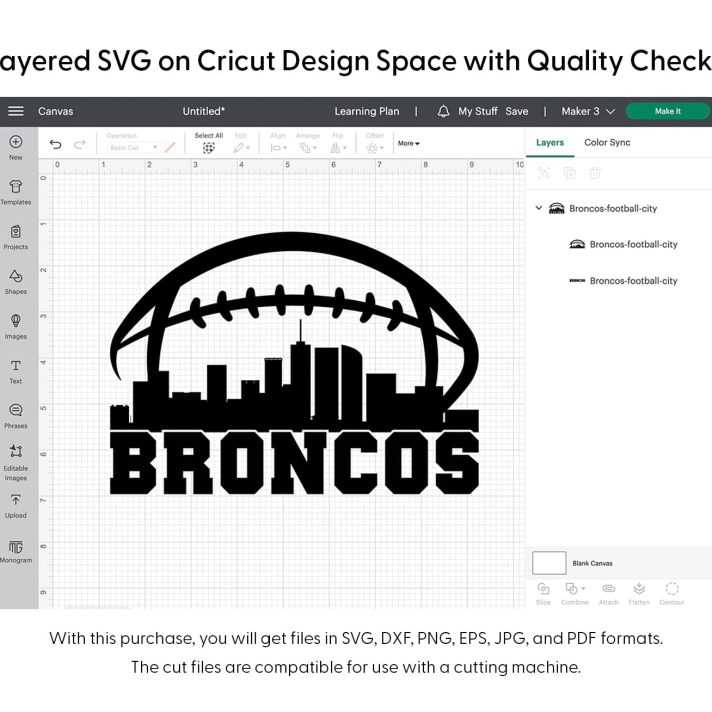The width and height of the screenshot is (712, 712).
Task: Click the Undo arrow
Action: [55, 144]
